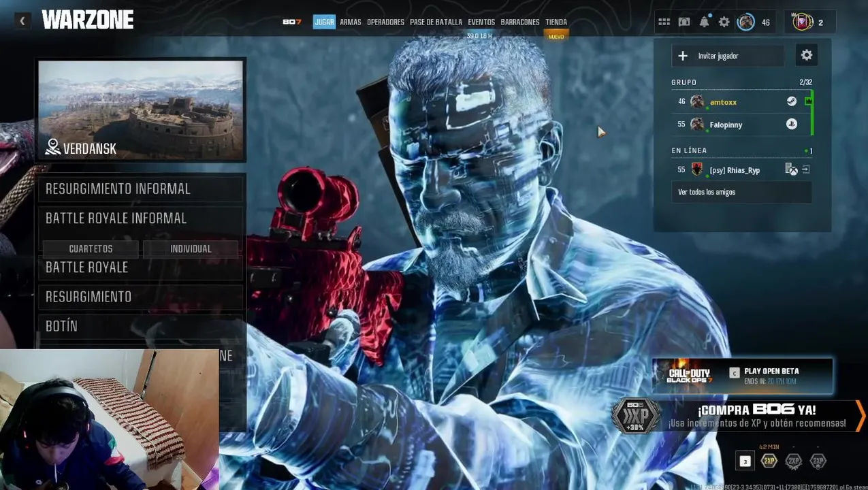
Task: Choose BATTLE ROYALE INFORMAL mode
Action: pos(140,218)
